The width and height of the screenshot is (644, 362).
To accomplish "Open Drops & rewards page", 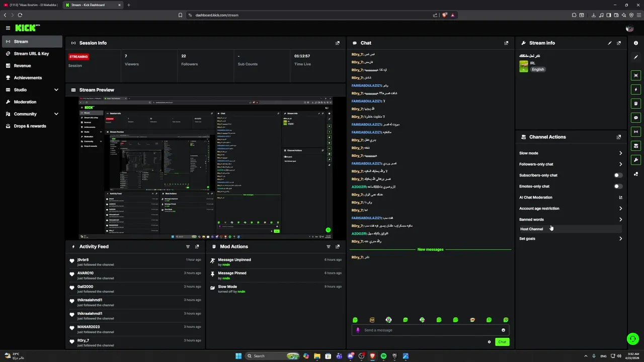I will click(32, 126).
